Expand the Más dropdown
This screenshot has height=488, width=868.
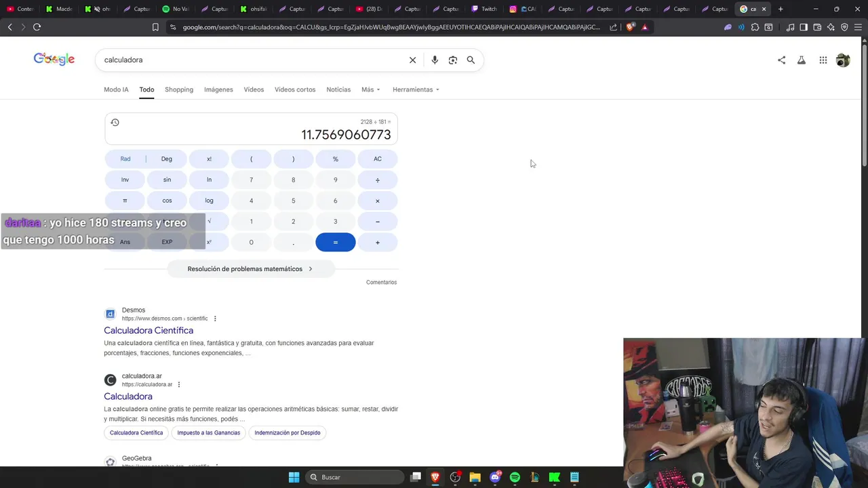tap(371, 89)
